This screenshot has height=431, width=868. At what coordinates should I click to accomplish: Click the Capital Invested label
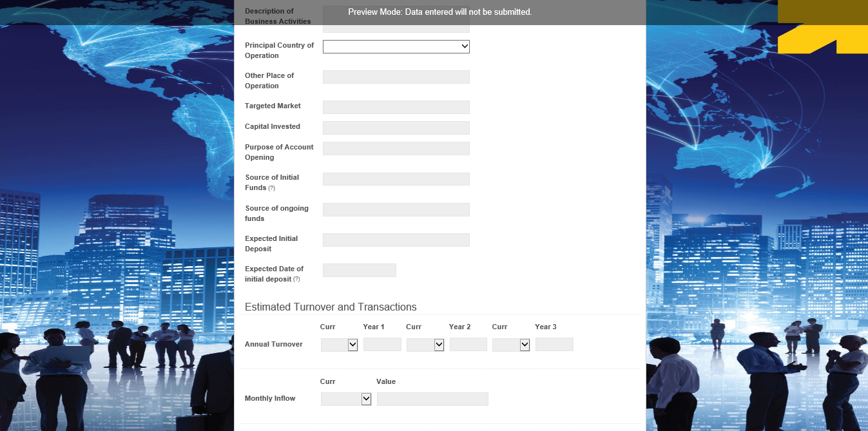click(x=273, y=126)
